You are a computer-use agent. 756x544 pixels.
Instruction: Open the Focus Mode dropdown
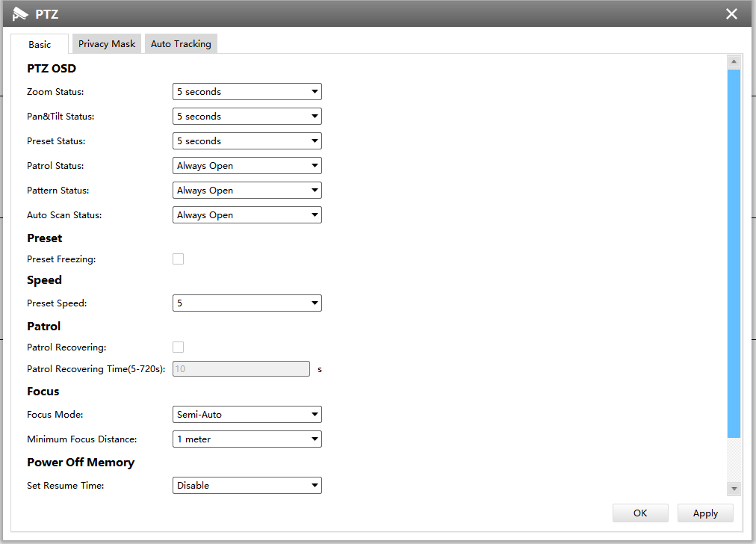[247, 414]
